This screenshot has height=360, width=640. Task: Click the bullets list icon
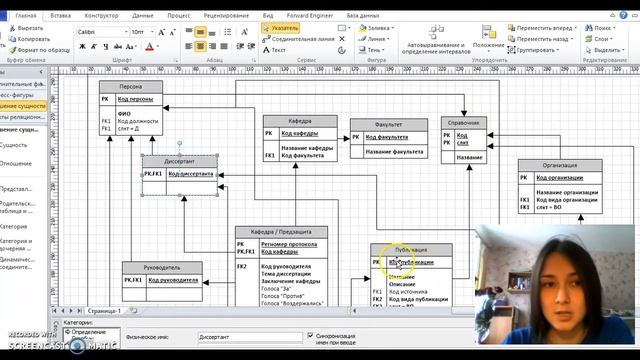point(227,32)
